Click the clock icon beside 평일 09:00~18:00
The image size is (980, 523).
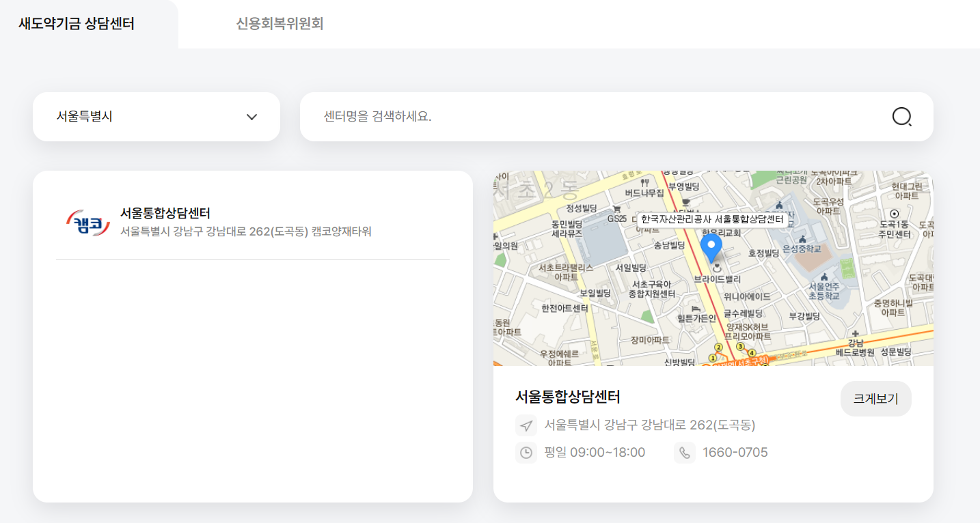(x=526, y=453)
